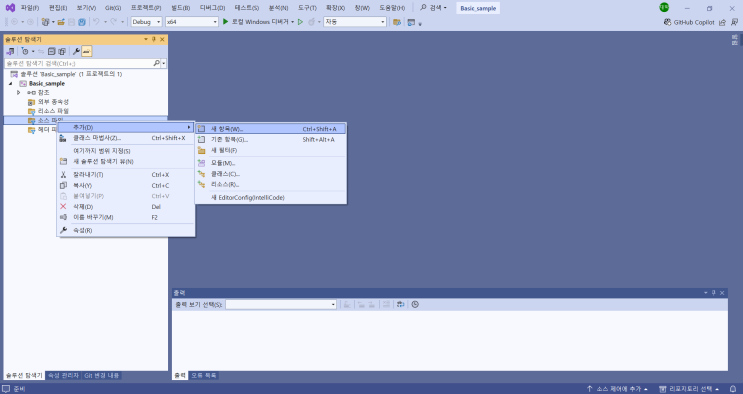Click the Save All toolbar icon
This screenshot has height=394, width=743.
pyautogui.click(x=82, y=22)
